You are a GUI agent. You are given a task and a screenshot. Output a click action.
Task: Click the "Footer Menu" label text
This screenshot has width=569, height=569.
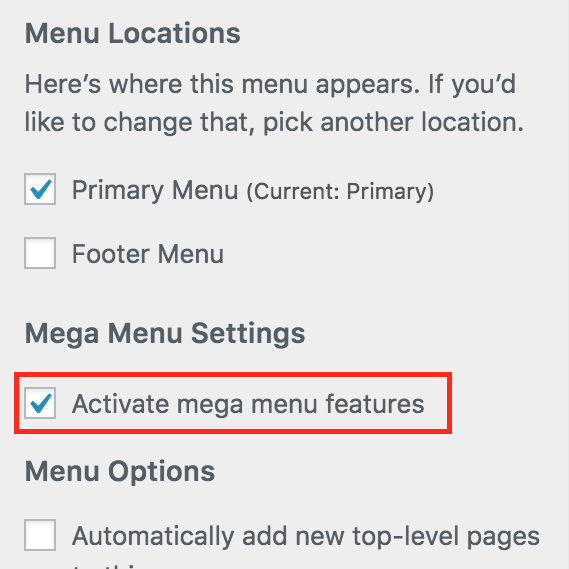click(148, 254)
